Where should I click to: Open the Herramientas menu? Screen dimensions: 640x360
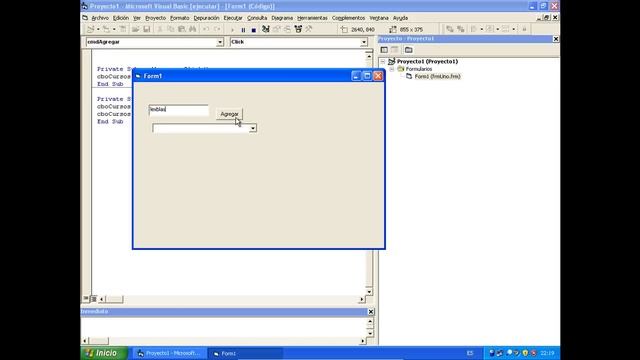(x=312, y=18)
